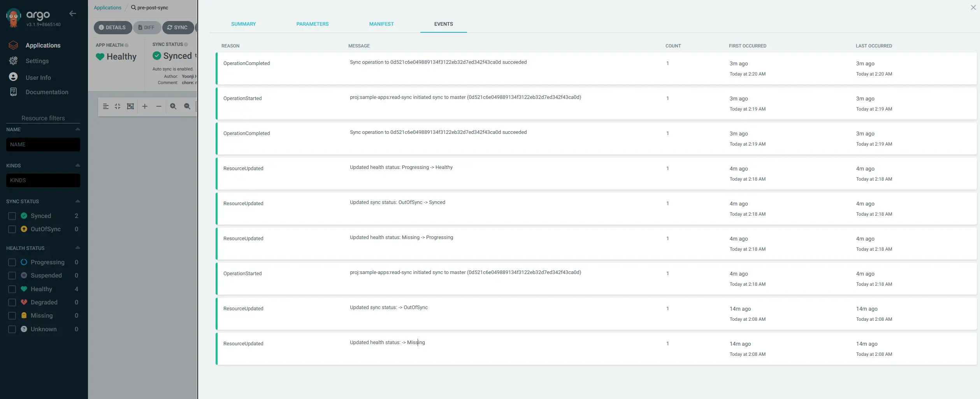Open the Documentation book icon
980x399 pixels.
(x=13, y=92)
